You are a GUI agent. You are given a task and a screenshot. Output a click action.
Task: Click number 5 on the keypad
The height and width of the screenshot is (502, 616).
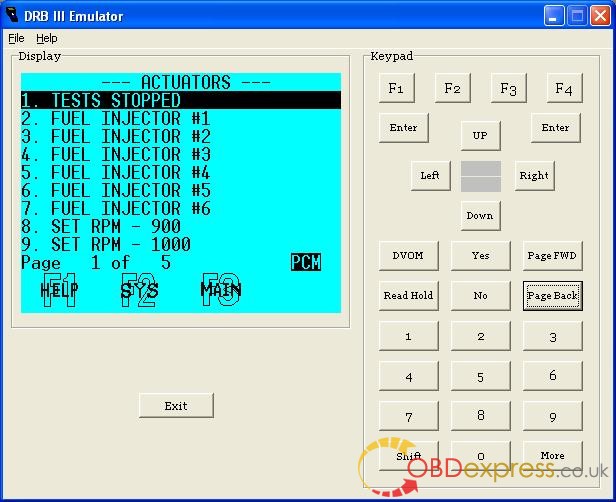(481, 376)
